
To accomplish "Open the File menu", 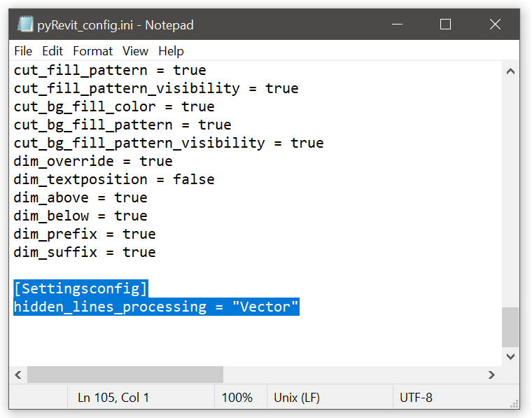I will pos(23,51).
